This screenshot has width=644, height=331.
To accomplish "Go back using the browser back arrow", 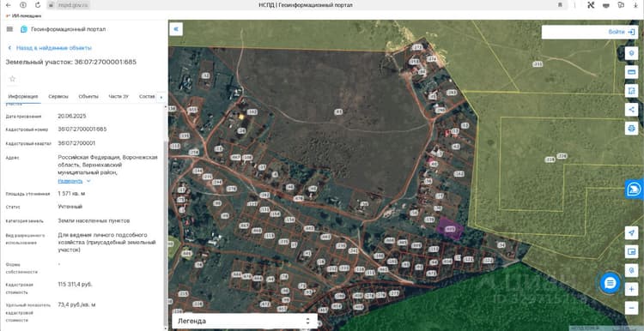I will 8,5.
